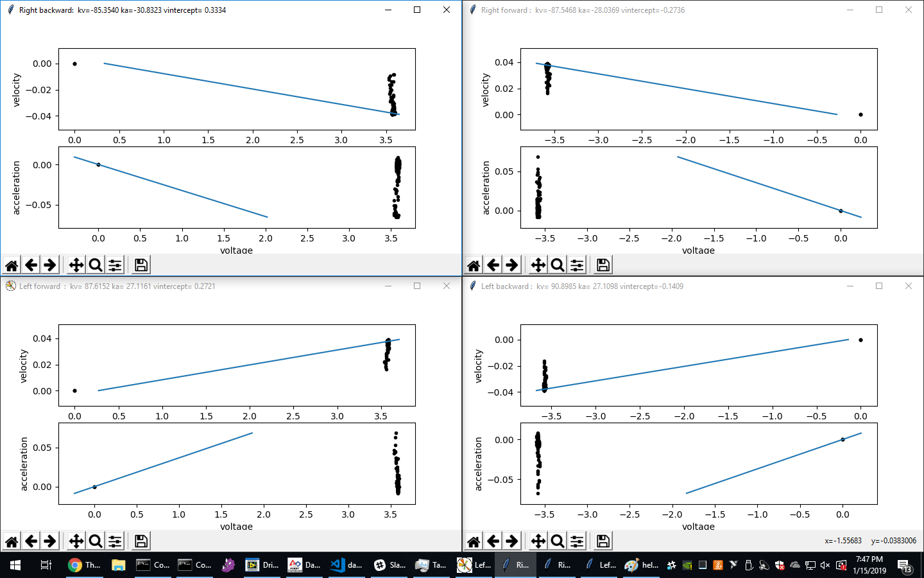Screen dimensions: 924x578
Task: Click Right backward window title text
Action: click(123, 10)
